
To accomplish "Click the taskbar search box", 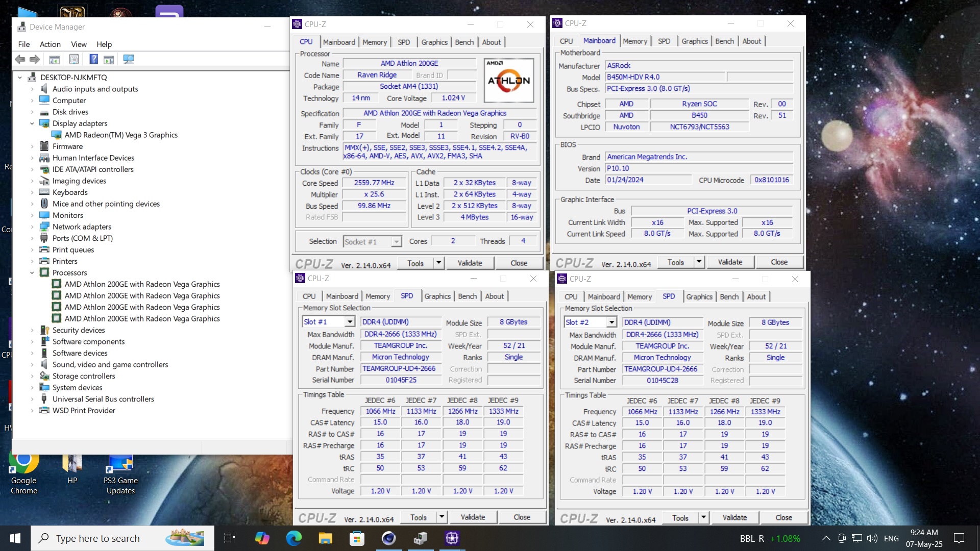I will pos(122,538).
